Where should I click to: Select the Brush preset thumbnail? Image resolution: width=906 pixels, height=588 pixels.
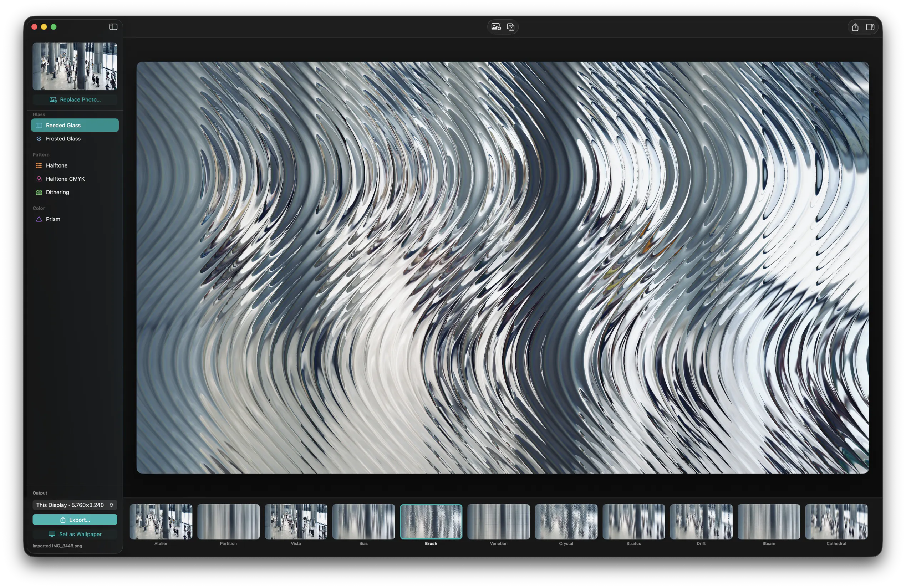click(x=431, y=521)
